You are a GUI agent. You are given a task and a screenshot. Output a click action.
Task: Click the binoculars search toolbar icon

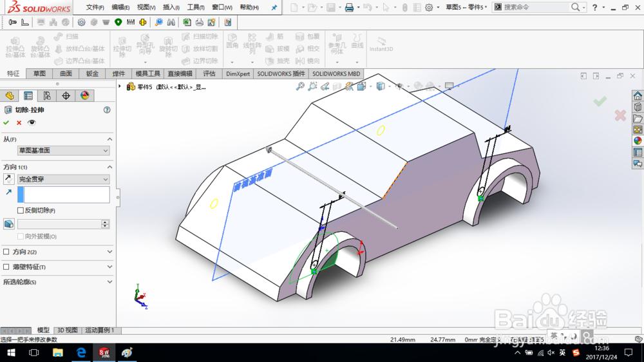[x=171, y=22]
